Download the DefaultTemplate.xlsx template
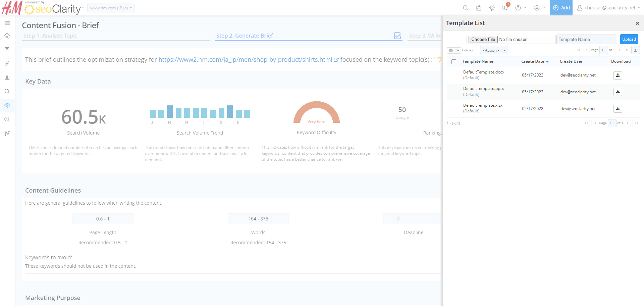The width and height of the screenshot is (644, 306). tap(618, 109)
